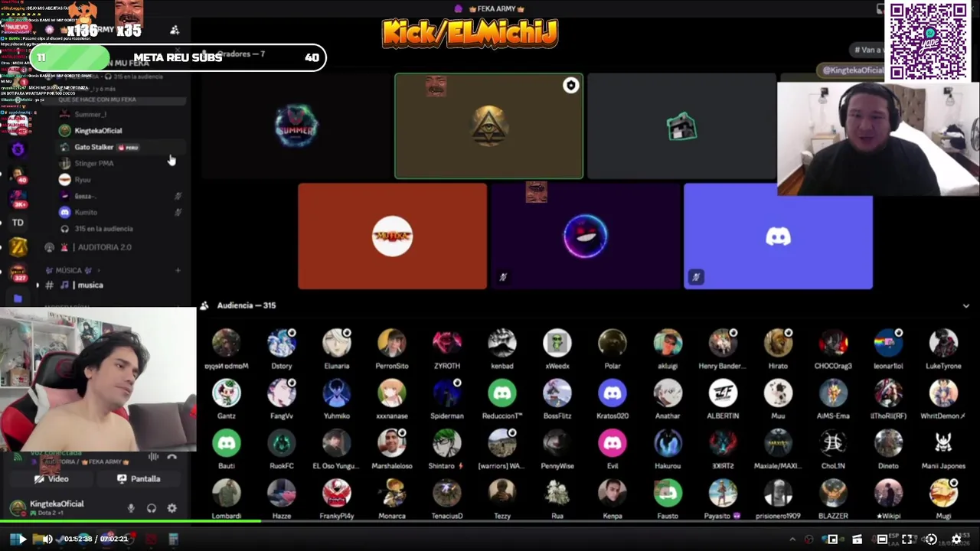Select the Summer speaker tile
980x551 pixels.
point(296,126)
